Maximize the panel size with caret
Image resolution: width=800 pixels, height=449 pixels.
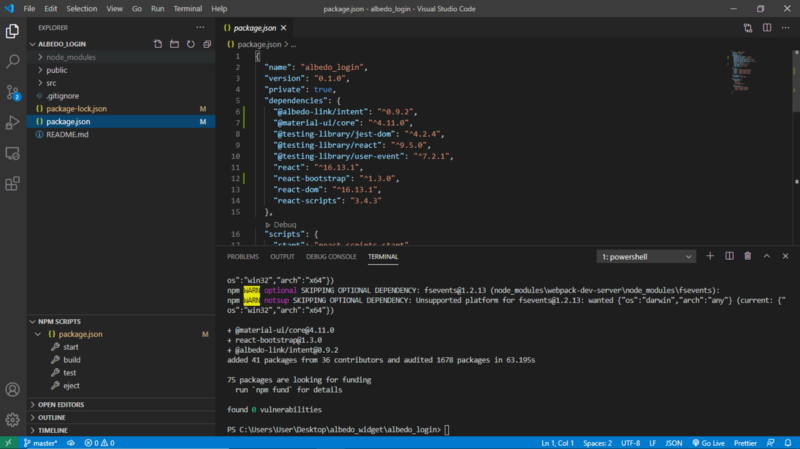767,256
